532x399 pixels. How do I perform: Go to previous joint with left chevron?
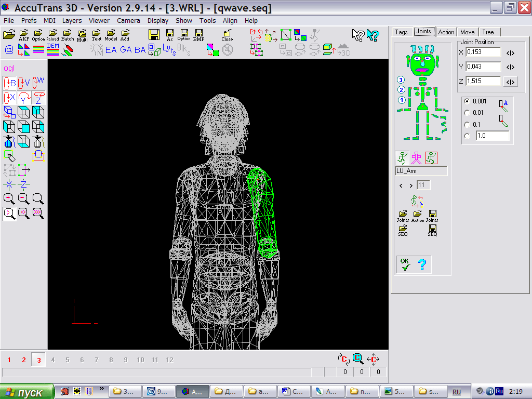point(401,185)
